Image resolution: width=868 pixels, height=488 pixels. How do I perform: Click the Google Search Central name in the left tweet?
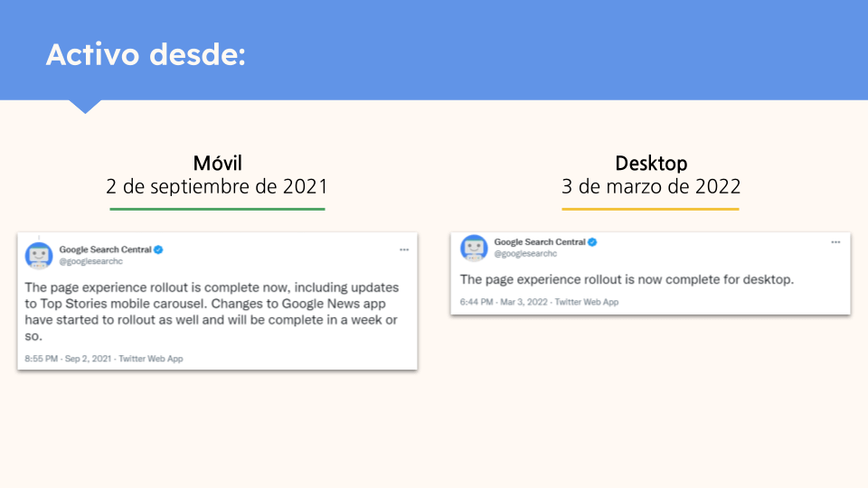[x=105, y=249]
